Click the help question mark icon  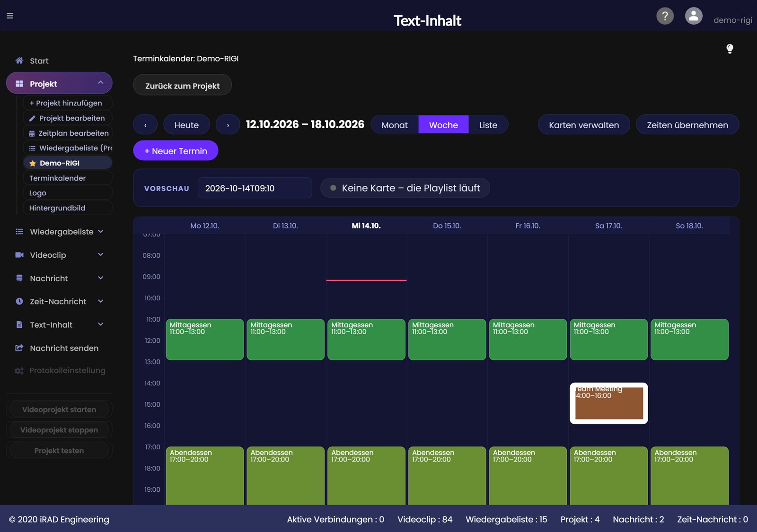[665, 16]
